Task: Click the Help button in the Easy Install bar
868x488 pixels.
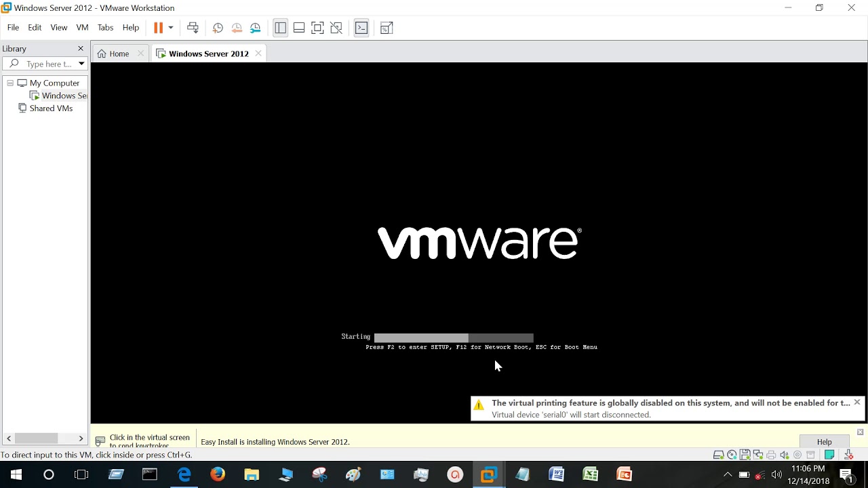Action: pyautogui.click(x=824, y=442)
